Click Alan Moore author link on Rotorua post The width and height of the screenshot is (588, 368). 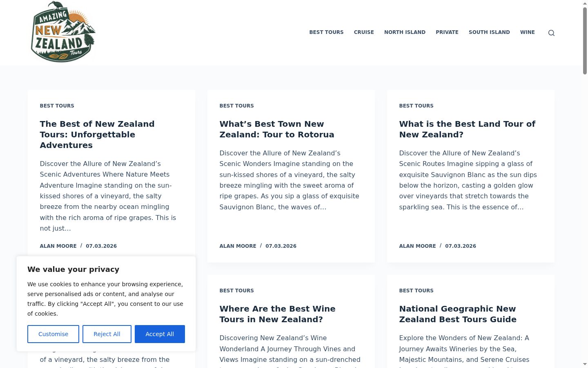(238, 246)
